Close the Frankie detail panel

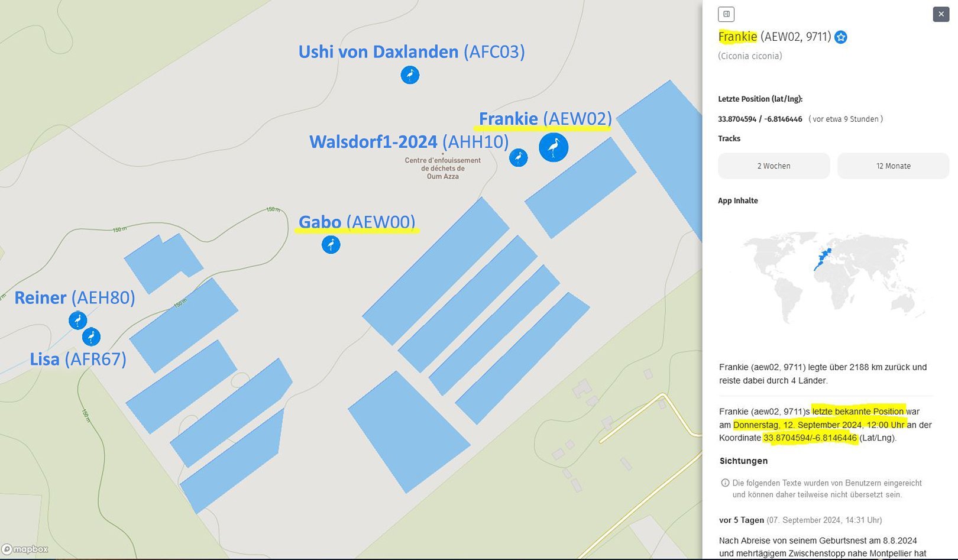click(941, 14)
